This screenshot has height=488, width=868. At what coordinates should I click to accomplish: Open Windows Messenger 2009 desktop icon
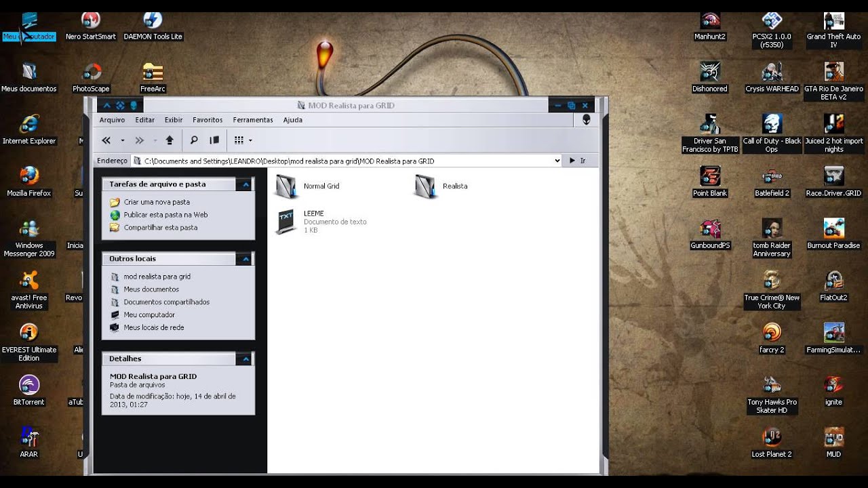[29, 239]
